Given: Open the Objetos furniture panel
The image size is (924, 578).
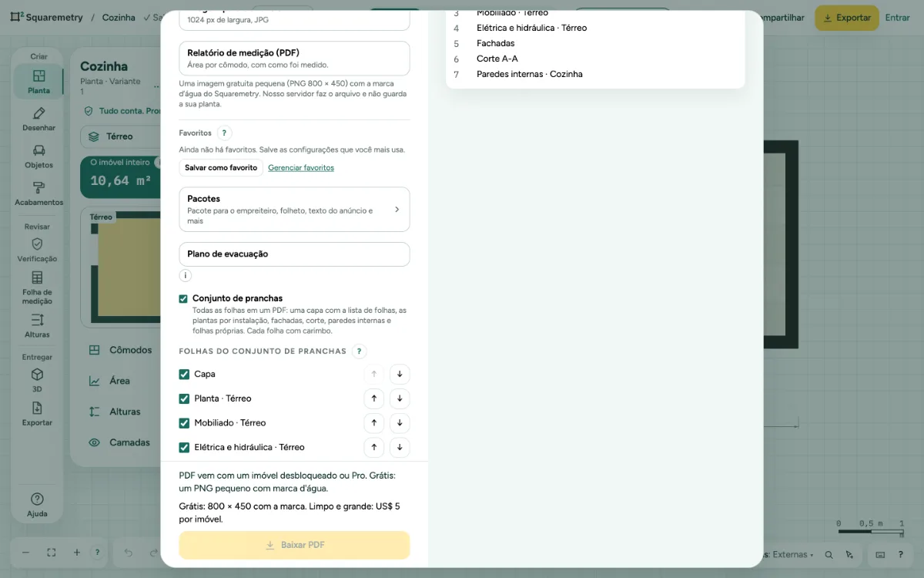Looking at the screenshot, I should pyautogui.click(x=38, y=156).
